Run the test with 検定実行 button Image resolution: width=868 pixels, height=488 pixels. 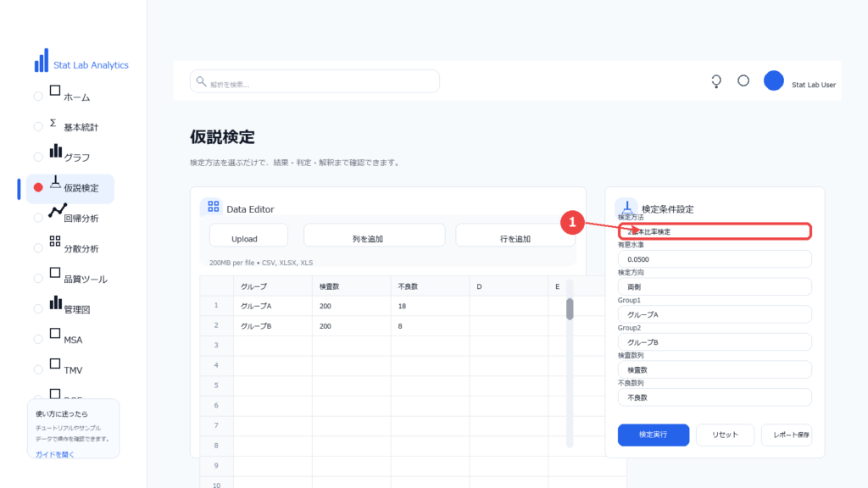[x=654, y=435]
